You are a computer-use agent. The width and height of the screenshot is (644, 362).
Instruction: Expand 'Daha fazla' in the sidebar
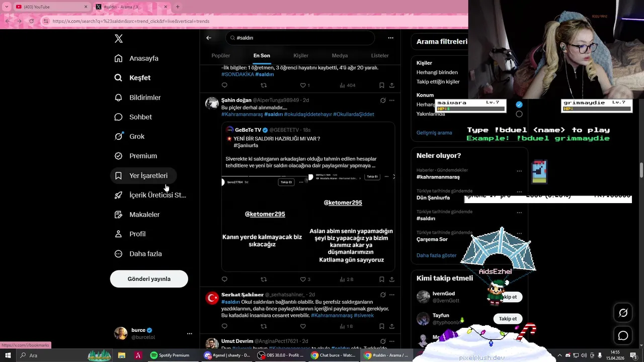(138, 254)
